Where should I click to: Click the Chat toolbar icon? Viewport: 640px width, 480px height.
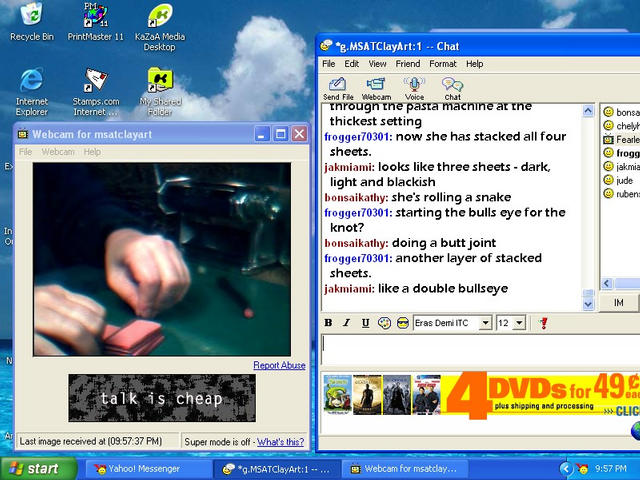[x=452, y=89]
